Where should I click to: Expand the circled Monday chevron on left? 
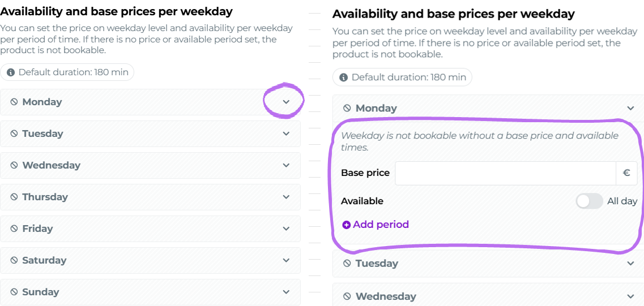click(286, 102)
